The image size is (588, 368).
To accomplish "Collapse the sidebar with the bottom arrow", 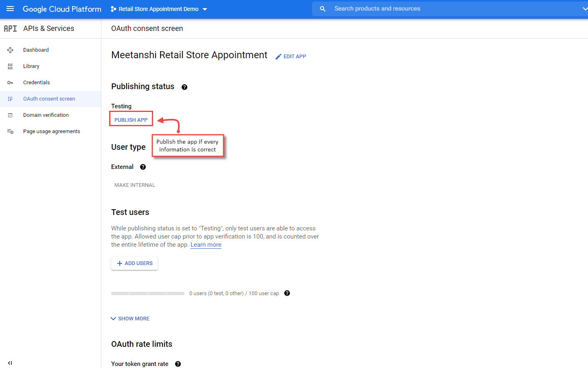I will [x=10, y=363].
